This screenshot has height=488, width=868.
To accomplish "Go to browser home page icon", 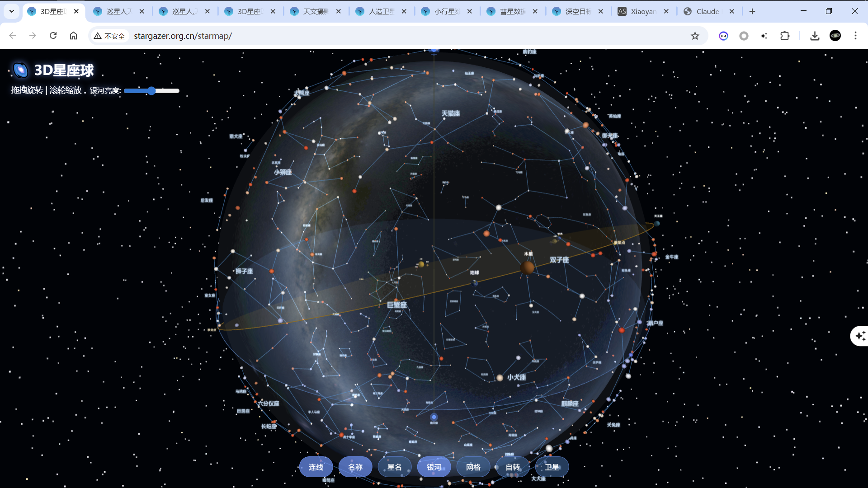I will click(73, 36).
